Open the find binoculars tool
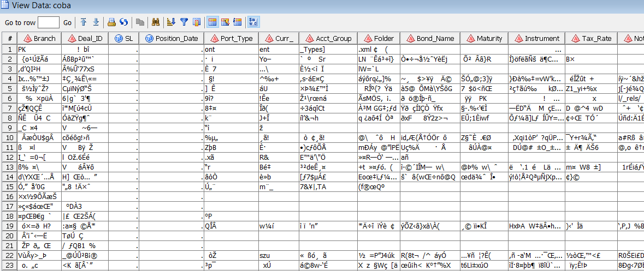644x271 pixels. [156, 22]
